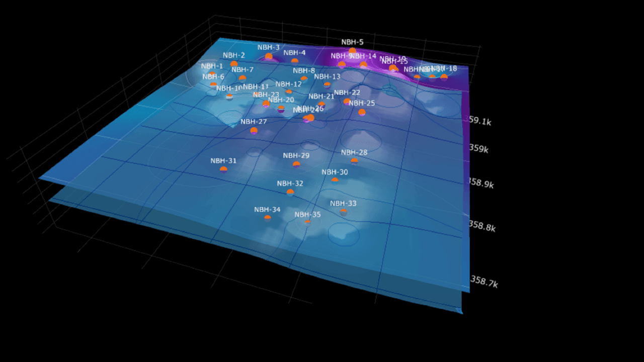Image resolution: width=644 pixels, height=362 pixels.
Task: Select the NBH-34 borehole marker
Action: tap(267, 218)
